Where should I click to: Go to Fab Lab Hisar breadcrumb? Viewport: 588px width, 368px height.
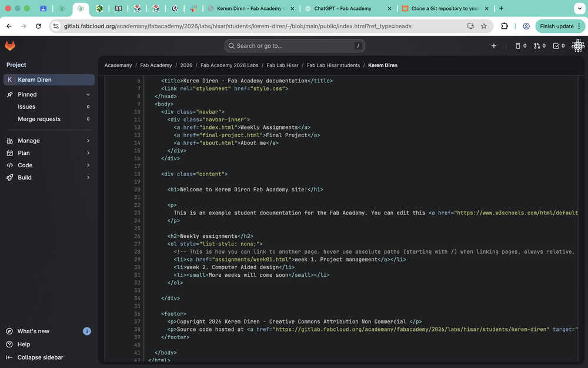point(282,65)
